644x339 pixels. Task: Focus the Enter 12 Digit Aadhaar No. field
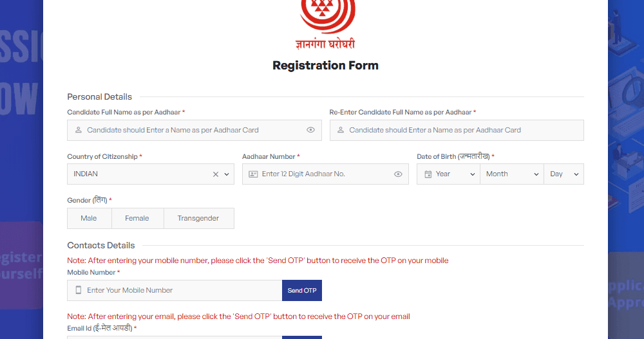(x=325, y=174)
